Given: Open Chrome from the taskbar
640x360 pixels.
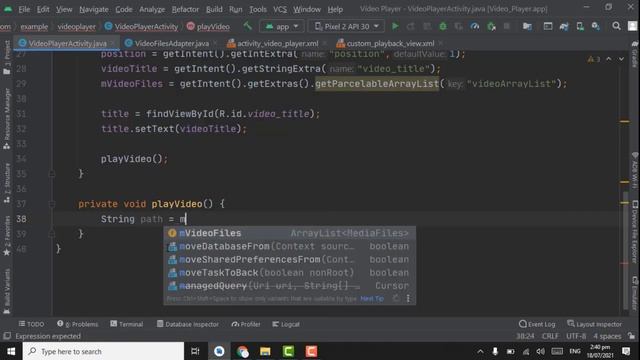Looking at the screenshot, I should click(242, 351).
